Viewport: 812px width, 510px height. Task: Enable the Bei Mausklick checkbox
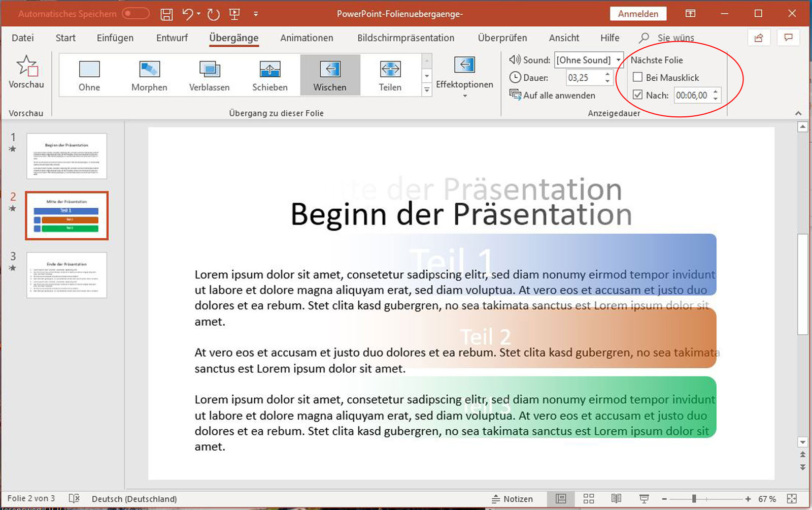pos(638,77)
